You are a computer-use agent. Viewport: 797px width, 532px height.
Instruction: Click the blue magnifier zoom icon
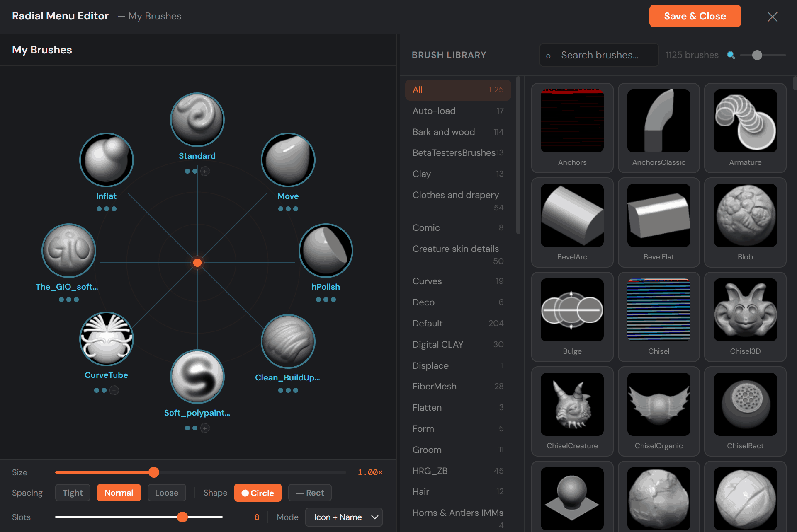(x=731, y=55)
